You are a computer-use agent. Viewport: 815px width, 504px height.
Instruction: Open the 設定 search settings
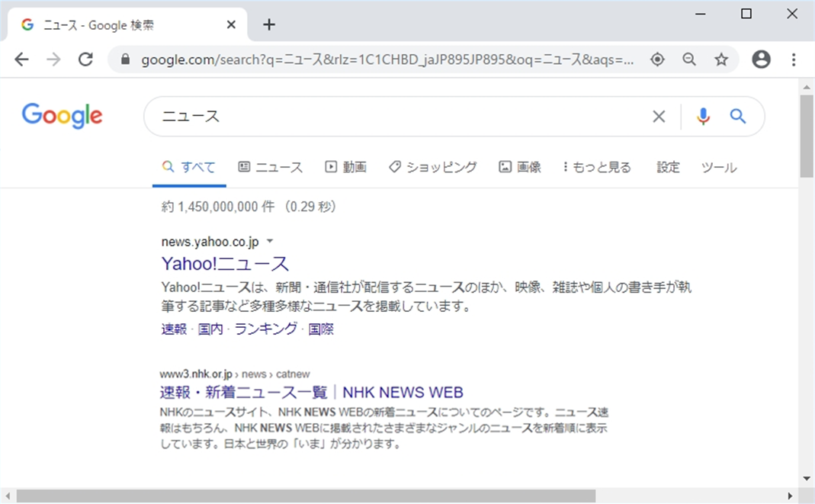coord(668,167)
